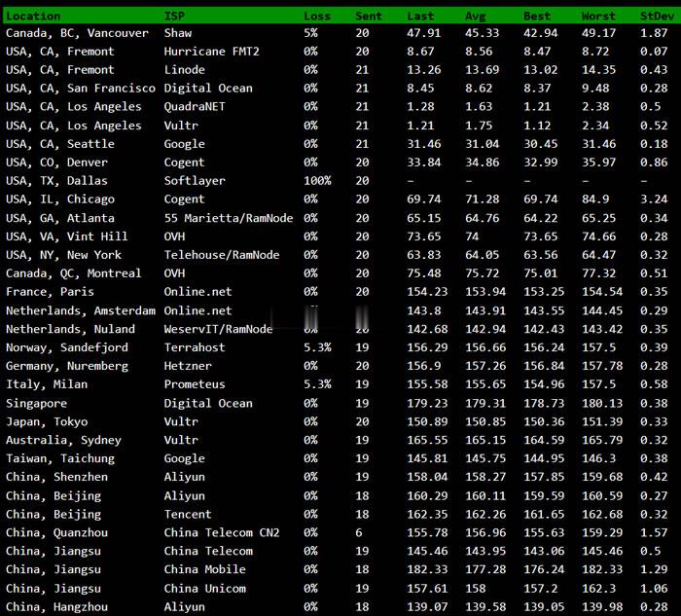Image resolution: width=681 pixels, height=616 pixels.
Task: Click the Avg column header
Action: coord(475,17)
